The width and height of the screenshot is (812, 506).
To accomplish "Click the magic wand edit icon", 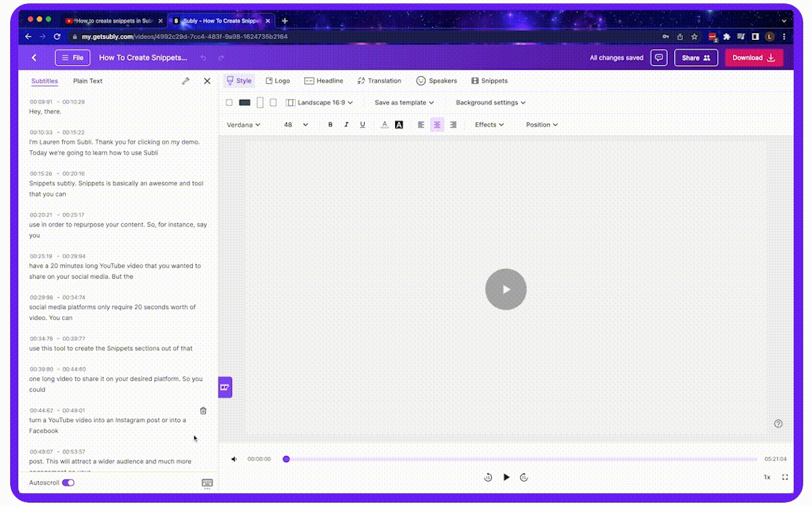I will [x=186, y=81].
